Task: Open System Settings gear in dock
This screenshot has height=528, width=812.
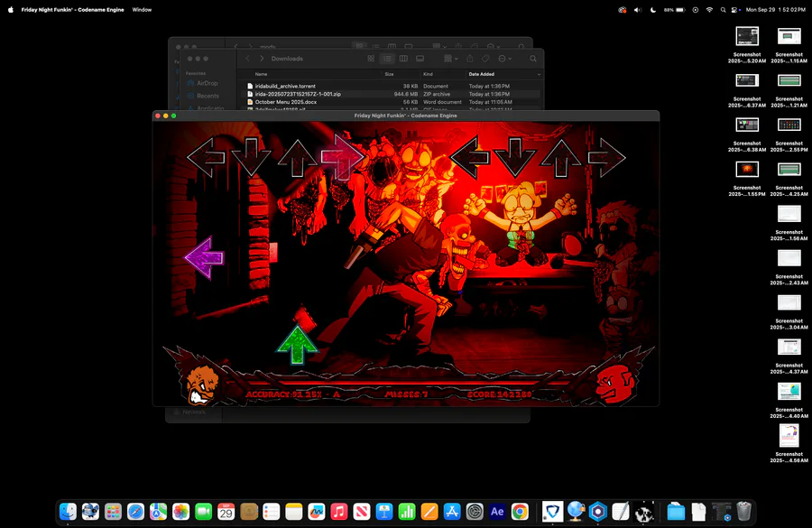Action: coord(475,512)
